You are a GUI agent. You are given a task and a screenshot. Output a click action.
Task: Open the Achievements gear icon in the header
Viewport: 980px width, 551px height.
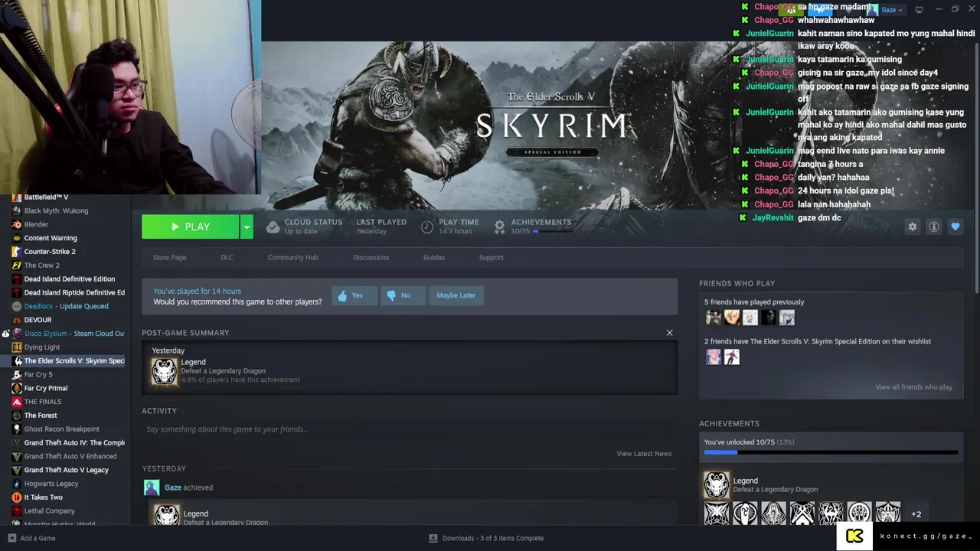tap(499, 227)
